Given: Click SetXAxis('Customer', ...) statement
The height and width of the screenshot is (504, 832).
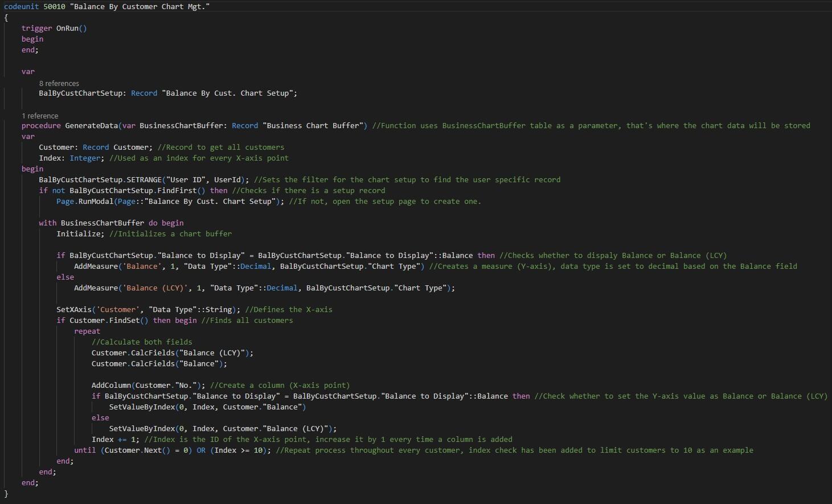Looking at the screenshot, I should click(x=148, y=309).
